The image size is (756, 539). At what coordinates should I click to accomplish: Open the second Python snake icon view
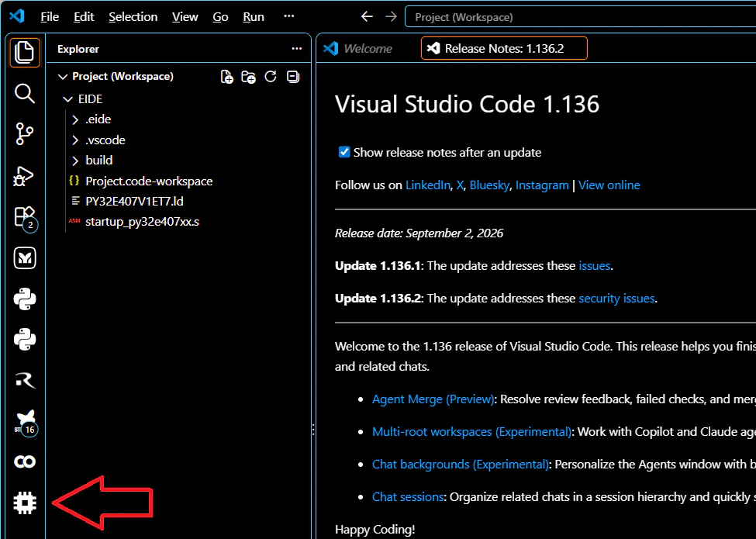coord(25,340)
